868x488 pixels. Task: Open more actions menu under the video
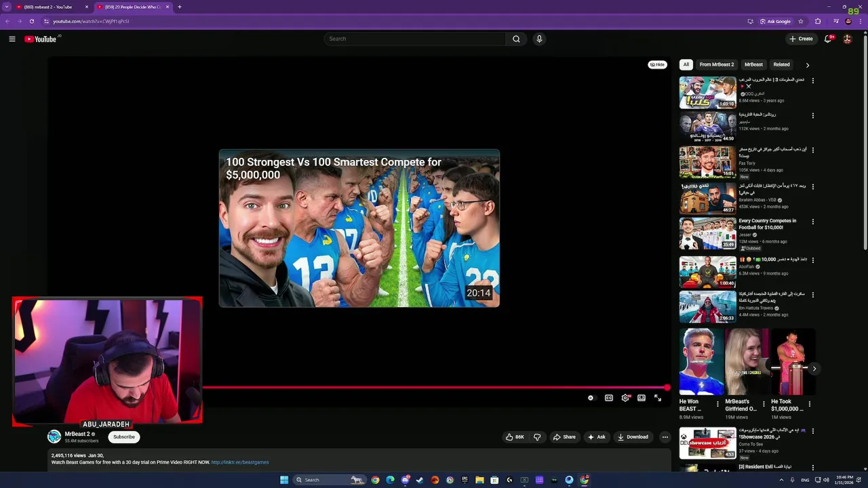[665, 437]
